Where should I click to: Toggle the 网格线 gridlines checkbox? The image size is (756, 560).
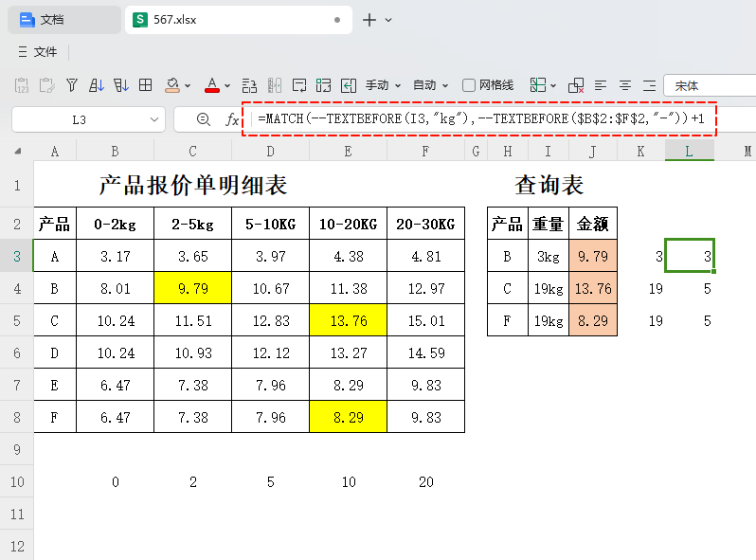pyautogui.click(x=469, y=85)
